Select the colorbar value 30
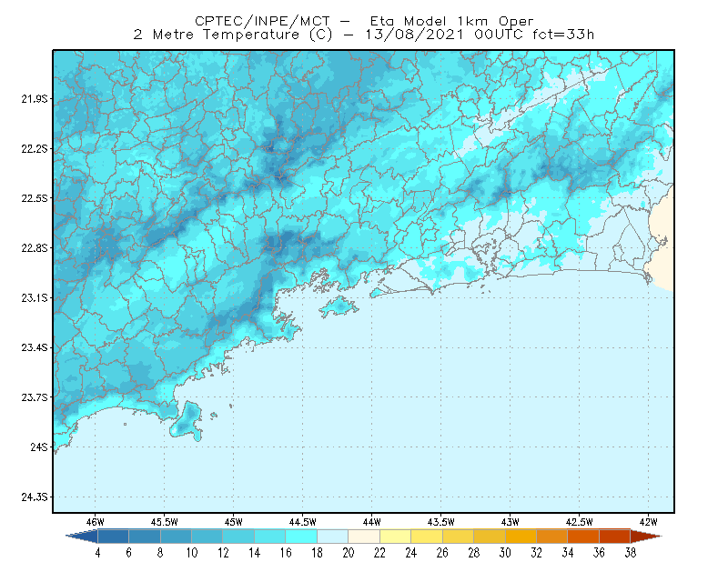The image size is (728, 562). (x=505, y=553)
